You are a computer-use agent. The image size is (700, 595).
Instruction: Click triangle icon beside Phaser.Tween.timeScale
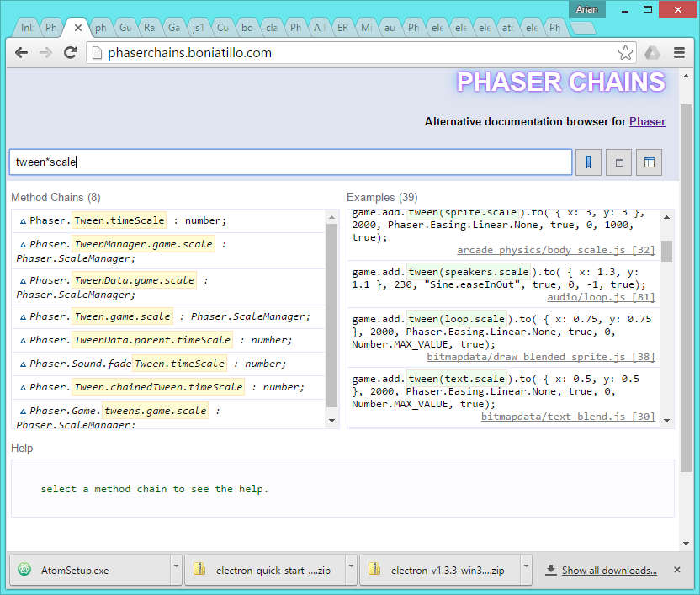(23, 221)
